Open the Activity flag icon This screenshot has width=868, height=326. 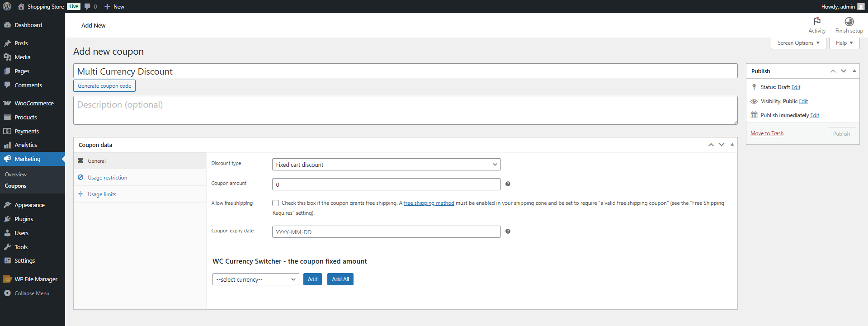tap(817, 21)
